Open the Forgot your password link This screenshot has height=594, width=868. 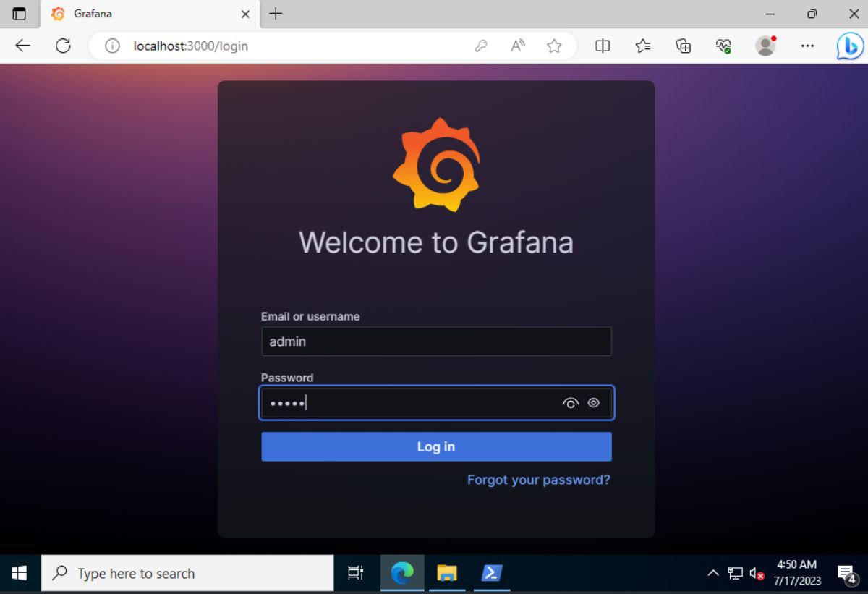pyautogui.click(x=538, y=479)
